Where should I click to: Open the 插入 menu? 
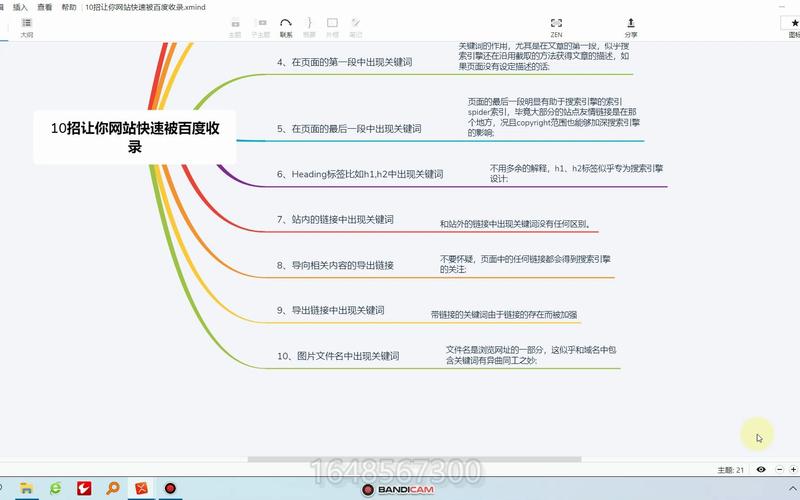20,7
